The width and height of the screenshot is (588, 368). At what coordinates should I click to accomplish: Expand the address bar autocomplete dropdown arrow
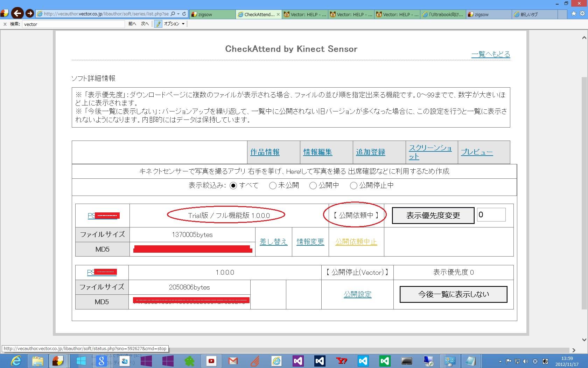(x=178, y=14)
